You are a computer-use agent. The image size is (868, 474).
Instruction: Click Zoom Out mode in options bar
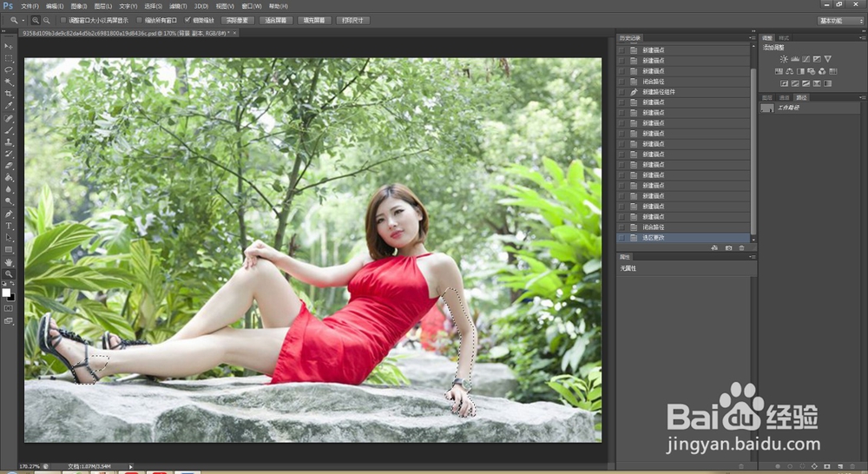(x=47, y=21)
